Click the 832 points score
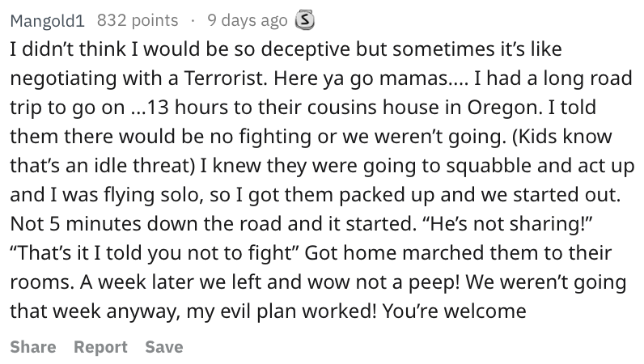Screen dimensions: 644x364 138,20
